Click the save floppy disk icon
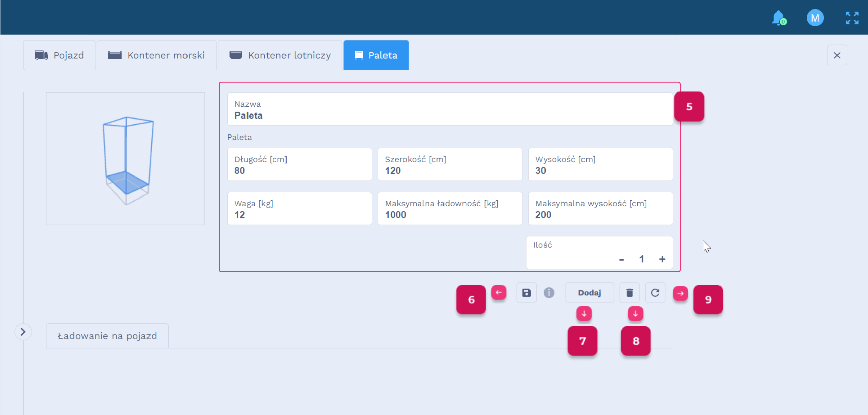 [526, 293]
